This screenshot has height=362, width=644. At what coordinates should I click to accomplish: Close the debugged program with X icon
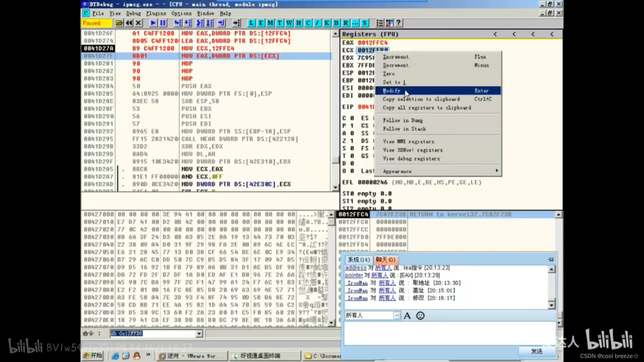(x=138, y=23)
